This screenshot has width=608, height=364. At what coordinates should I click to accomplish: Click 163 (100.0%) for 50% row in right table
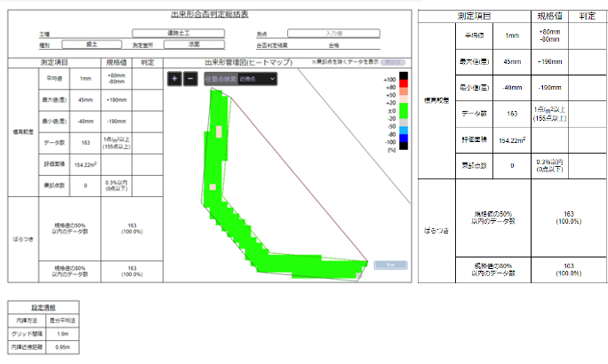coord(569,218)
